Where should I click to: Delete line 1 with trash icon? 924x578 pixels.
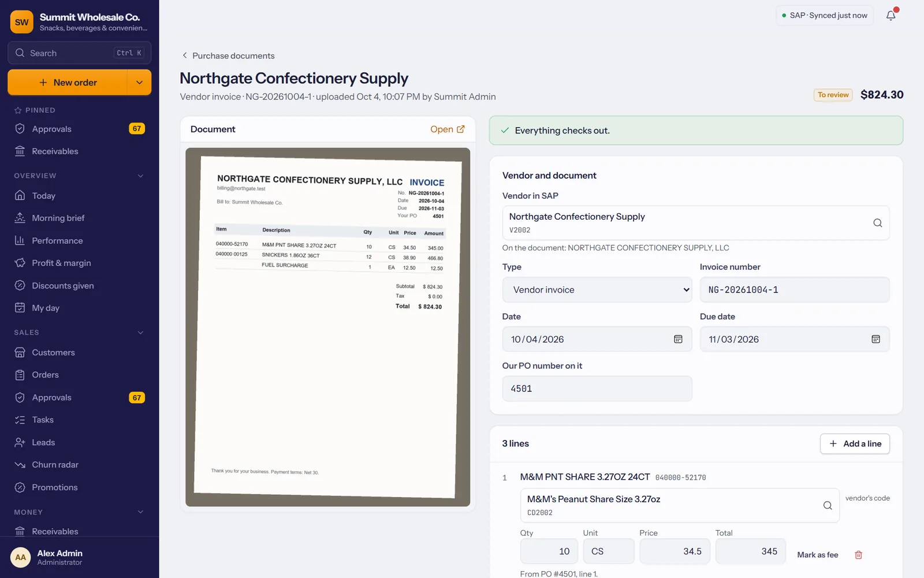pos(858,555)
